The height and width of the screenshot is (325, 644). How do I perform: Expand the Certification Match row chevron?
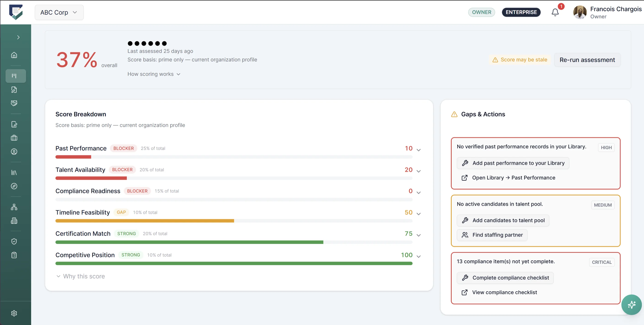(419, 235)
